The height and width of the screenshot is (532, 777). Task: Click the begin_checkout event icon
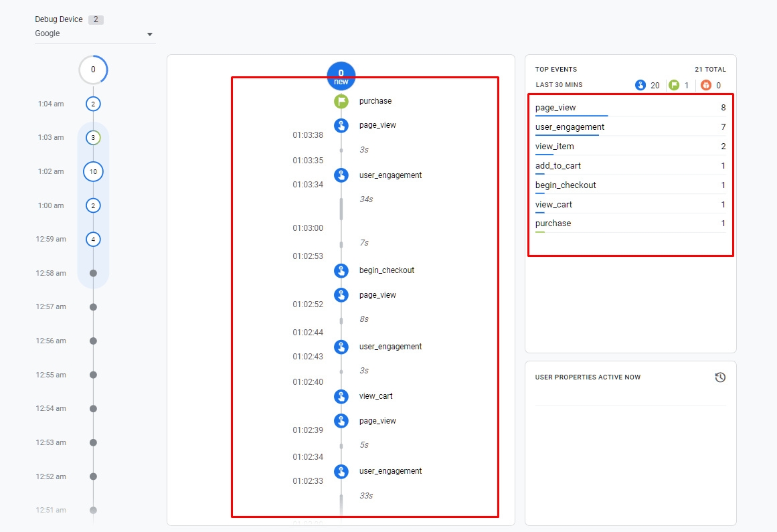[x=341, y=270]
